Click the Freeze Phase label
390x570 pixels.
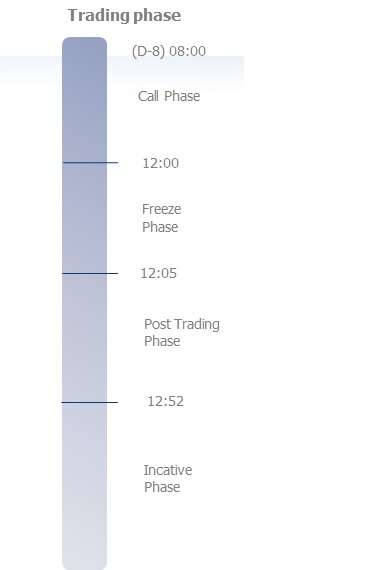161,218
